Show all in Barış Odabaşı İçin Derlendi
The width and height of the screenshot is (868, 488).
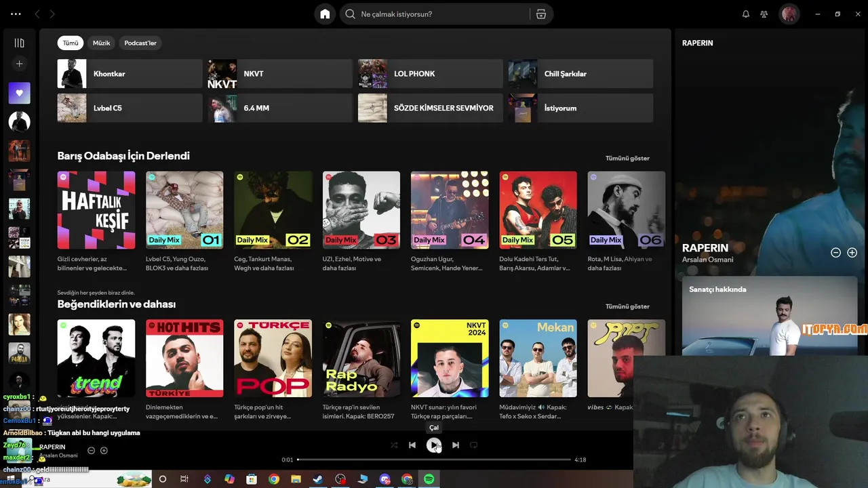[627, 158]
